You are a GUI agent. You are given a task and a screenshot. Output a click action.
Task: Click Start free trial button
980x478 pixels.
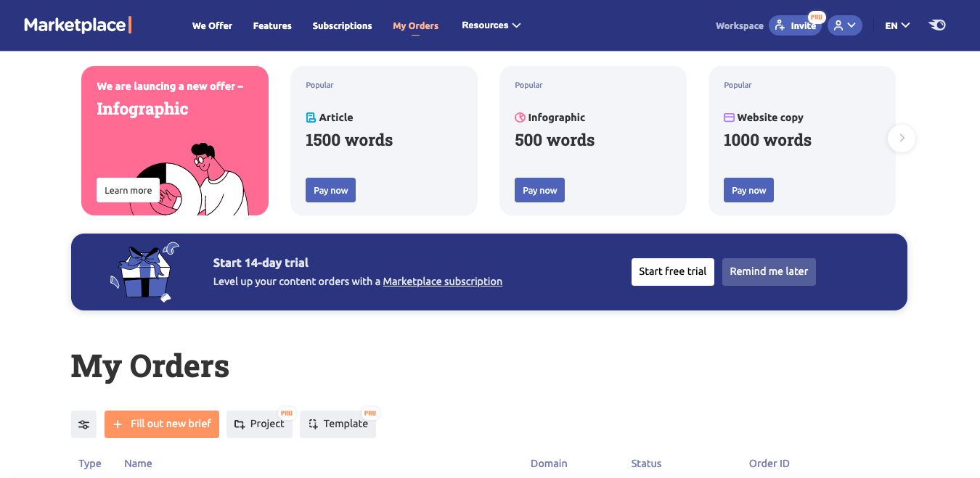(x=672, y=271)
